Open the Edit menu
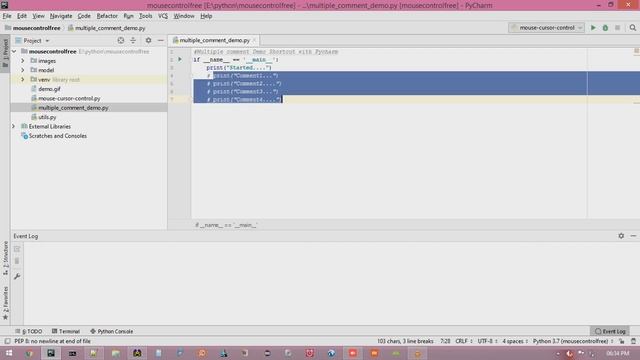640x360 pixels. tap(22, 16)
